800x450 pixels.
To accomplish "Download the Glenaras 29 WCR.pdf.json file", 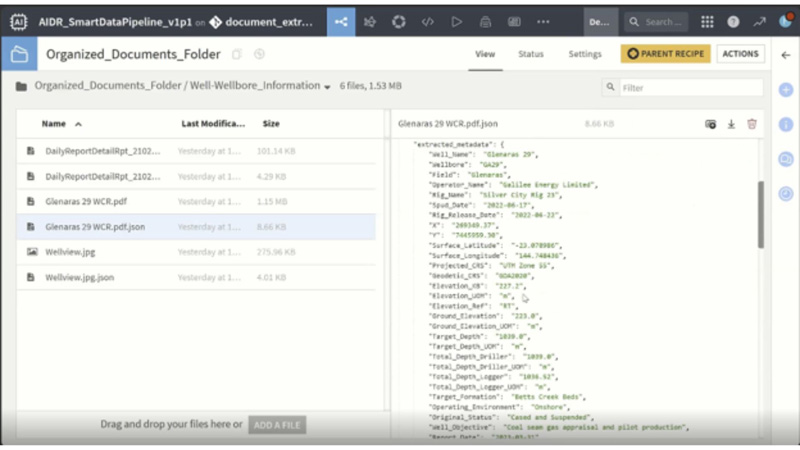I will click(x=731, y=124).
